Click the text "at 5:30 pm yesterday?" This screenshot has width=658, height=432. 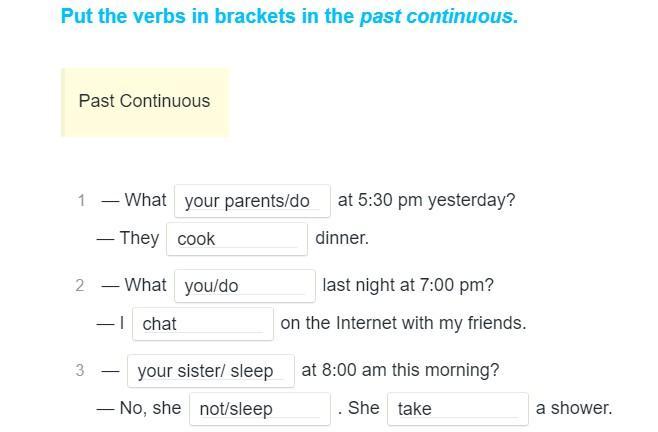426,200
